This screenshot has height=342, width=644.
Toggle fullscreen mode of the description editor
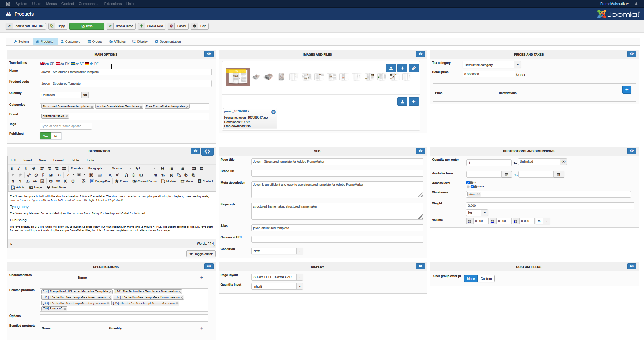[91, 175]
